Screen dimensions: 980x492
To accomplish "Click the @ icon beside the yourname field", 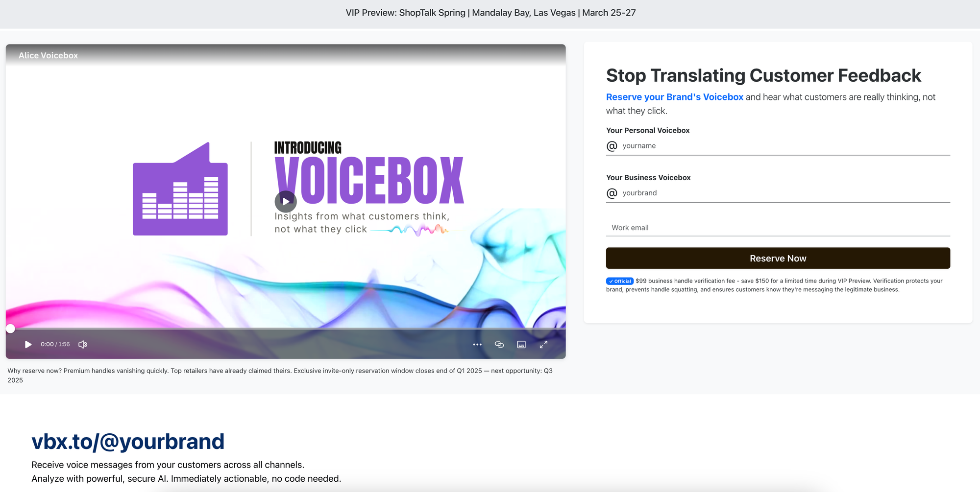I will click(612, 146).
